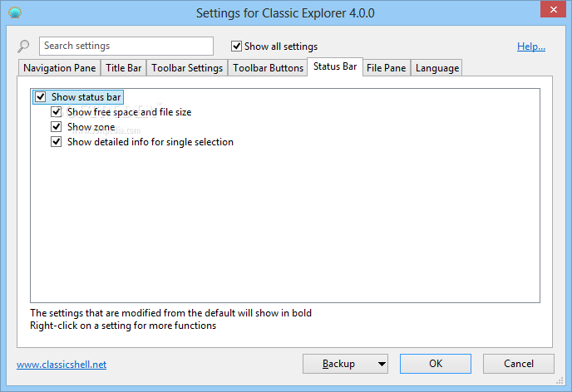The height and width of the screenshot is (392, 572).
Task: Click into the Search settings field
Action: [x=126, y=46]
